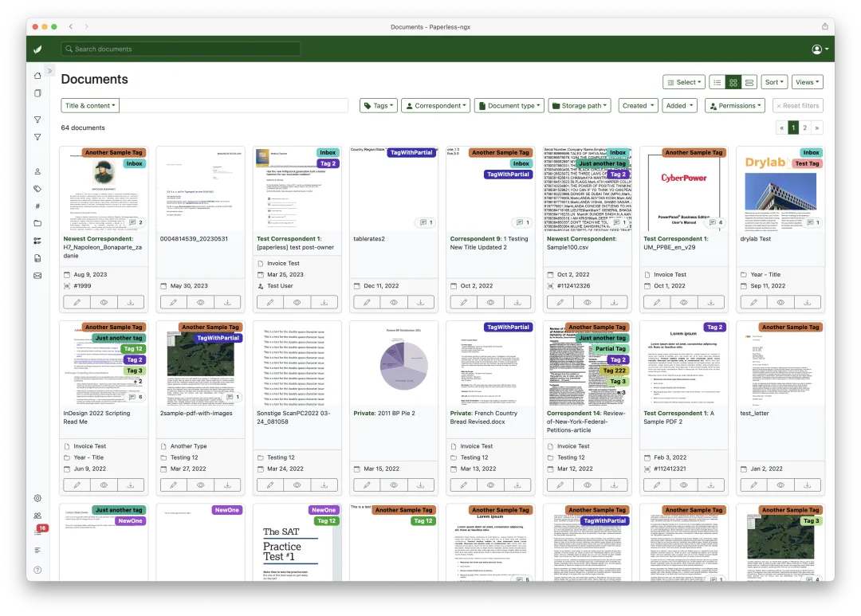Screen dimensions: 861x616
Task: Open the Newest Correspondent link on Napoleon card
Action: point(98,239)
